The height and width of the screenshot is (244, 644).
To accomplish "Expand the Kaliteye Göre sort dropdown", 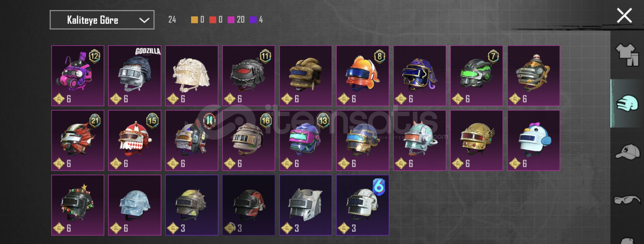I will pyautogui.click(x=102, y=20).
